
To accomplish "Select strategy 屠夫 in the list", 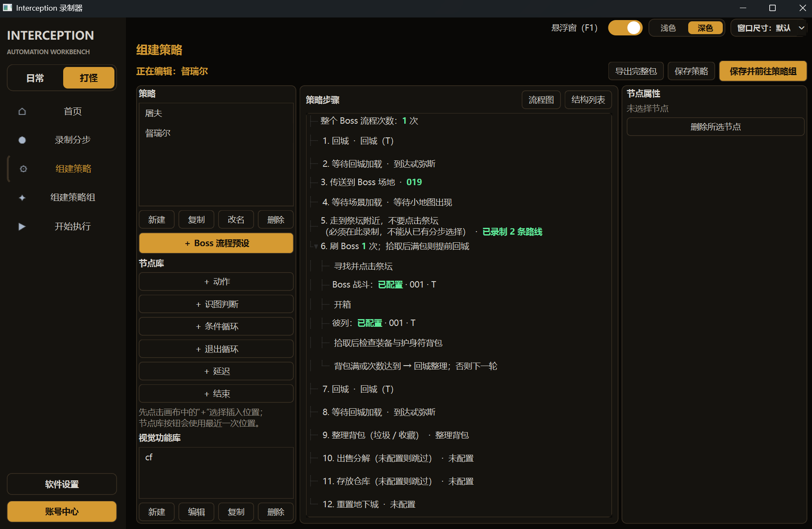I will pos(216,113).
